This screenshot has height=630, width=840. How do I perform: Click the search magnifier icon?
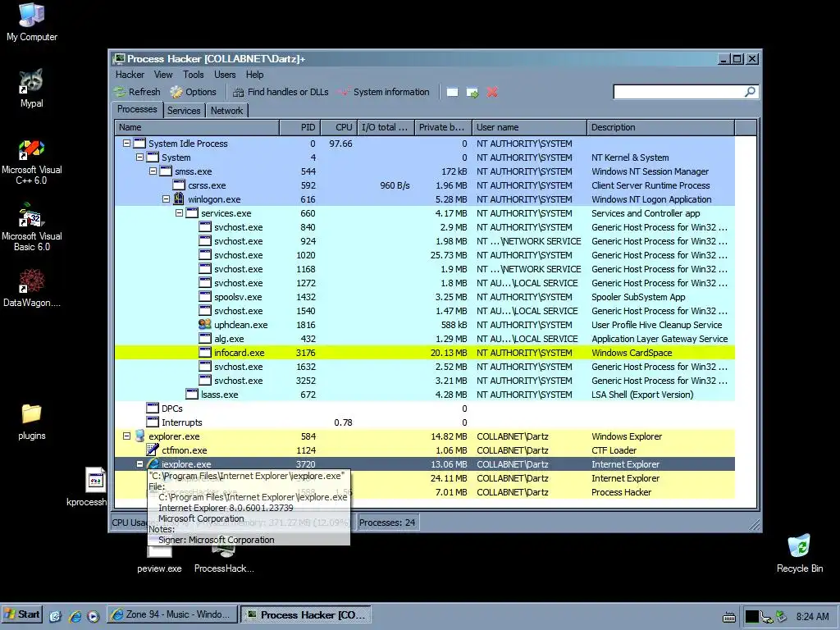pyautogui.click(x=751, y=92)
